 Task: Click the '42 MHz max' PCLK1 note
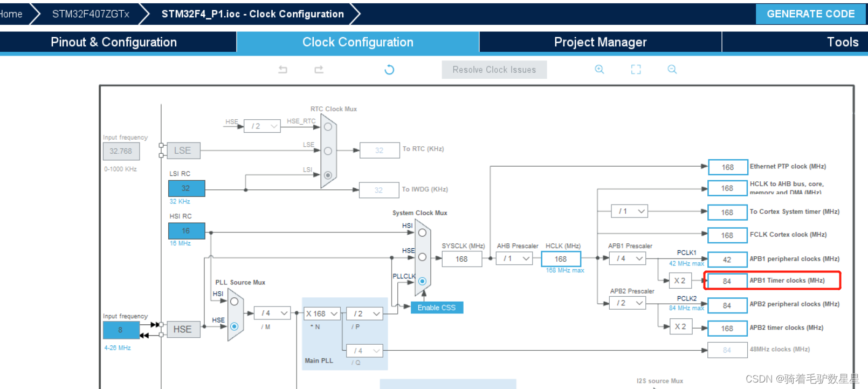pyautogui.click(x=686, y=263)
